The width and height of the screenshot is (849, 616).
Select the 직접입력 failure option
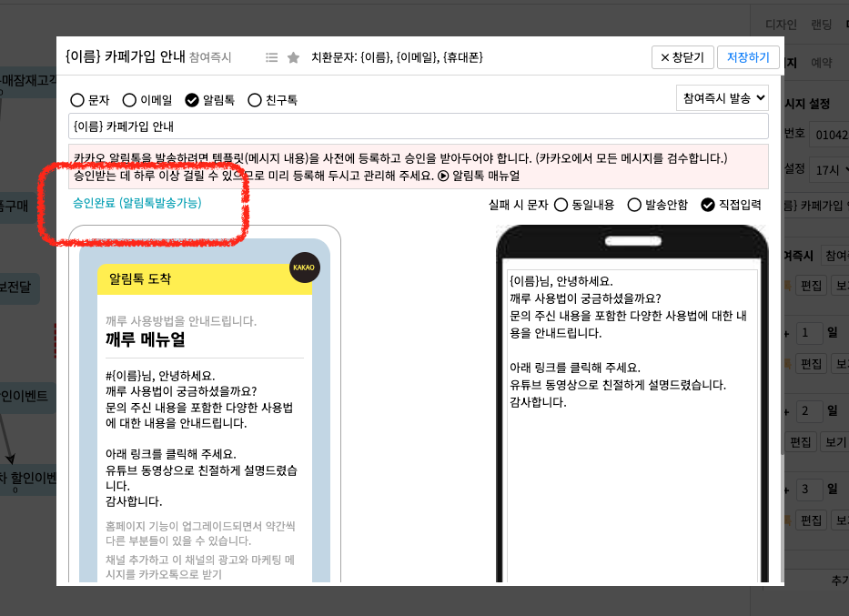point(708,205)
